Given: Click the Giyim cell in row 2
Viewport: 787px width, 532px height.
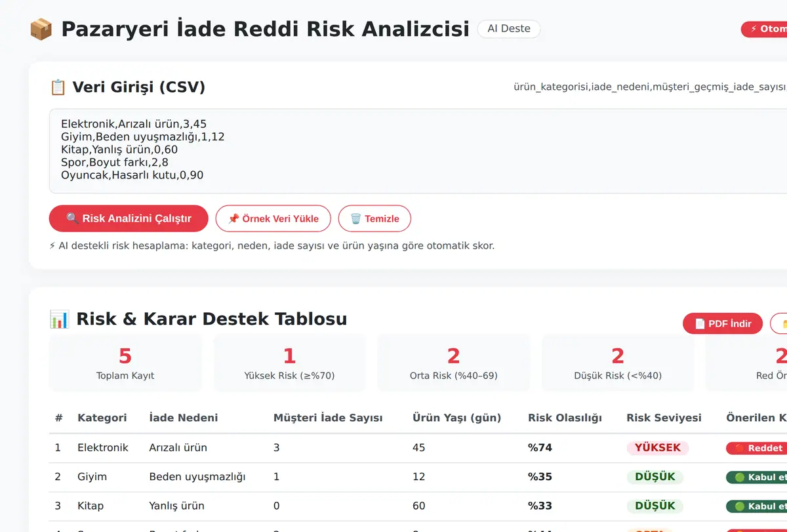Looking at the screenshot, I should coord(92,477).
